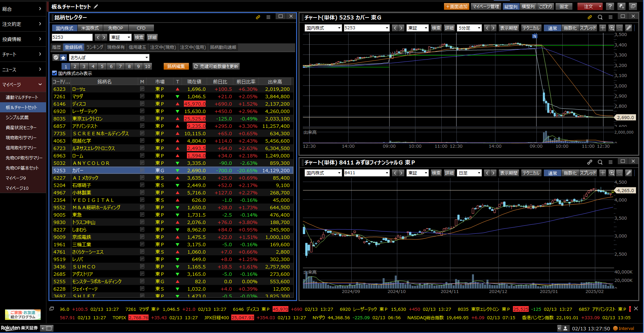Click the chart-wave icon beside the star
Image resolution: width=644 pixels, height=333 pixels.
56,58
